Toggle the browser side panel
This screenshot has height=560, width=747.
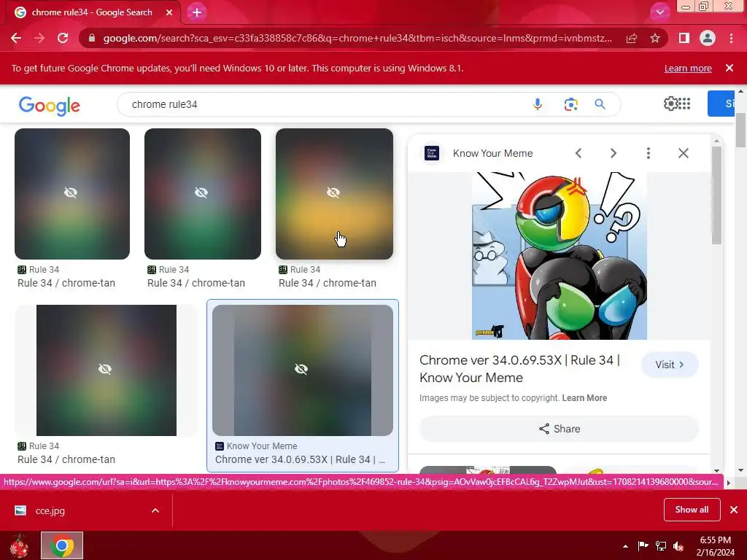click(684, 38)
